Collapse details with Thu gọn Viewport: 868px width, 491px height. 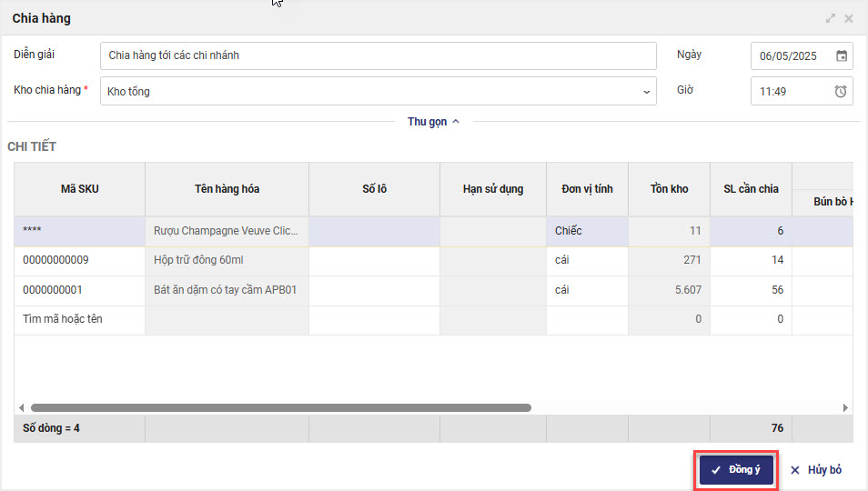pyautogui.click(x=434, y=122)
